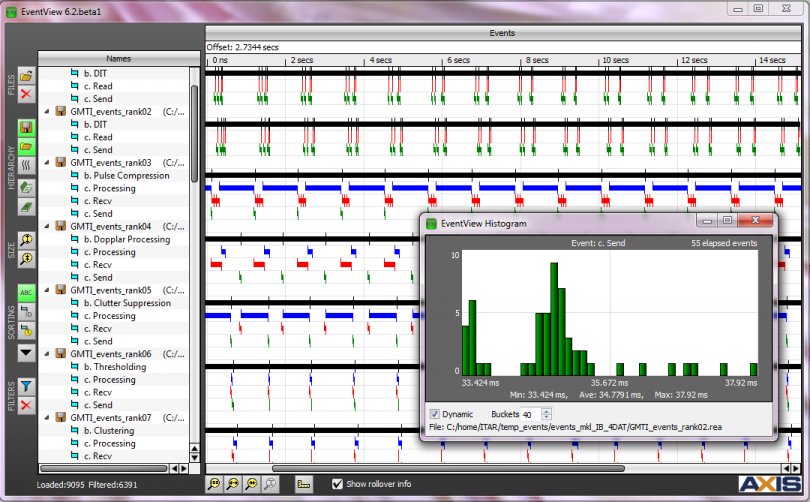Collapse the GMTI_events_rank05 tree node
The width and height of the screenshot is (810, 502).
(47, 290)
